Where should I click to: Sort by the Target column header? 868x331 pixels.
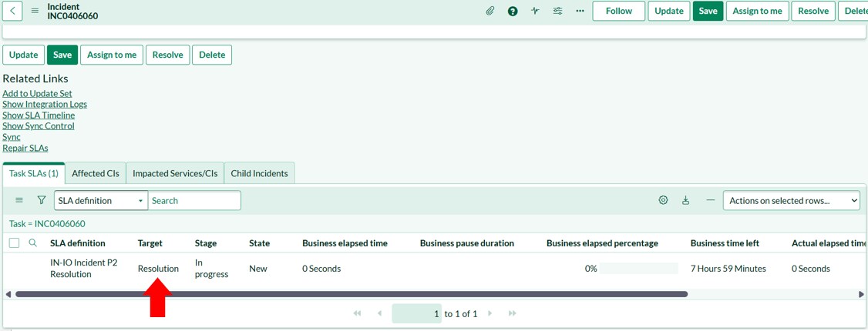[150, 243]
